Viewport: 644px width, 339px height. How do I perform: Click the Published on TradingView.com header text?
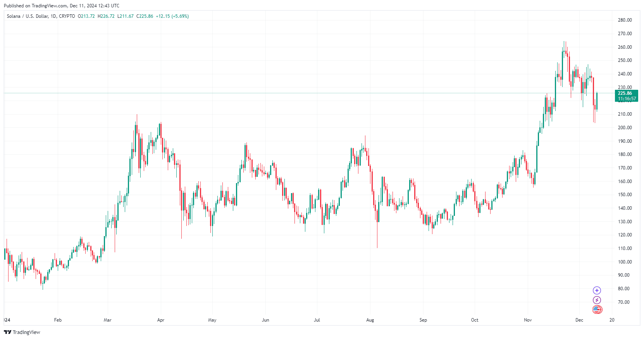(x=62, y=6)
